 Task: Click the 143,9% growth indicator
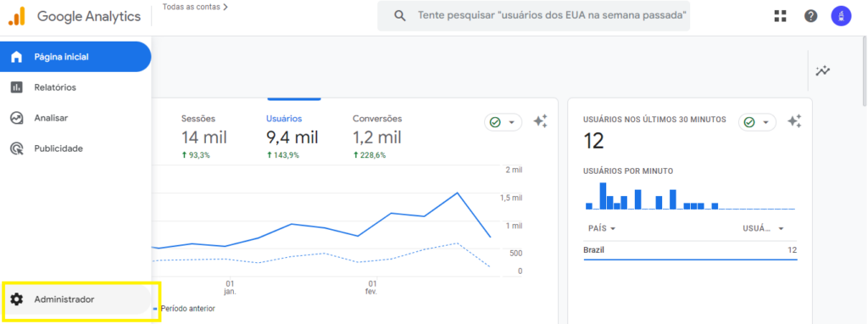tap(283, 155)
